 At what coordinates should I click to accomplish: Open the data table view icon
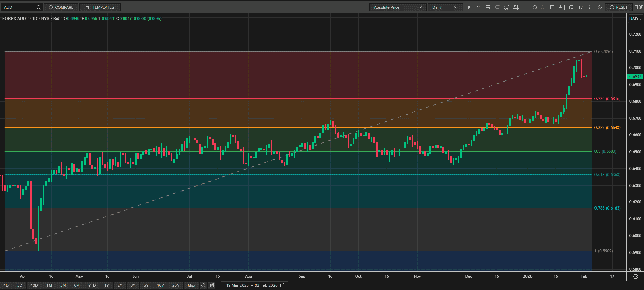point(552,7)
